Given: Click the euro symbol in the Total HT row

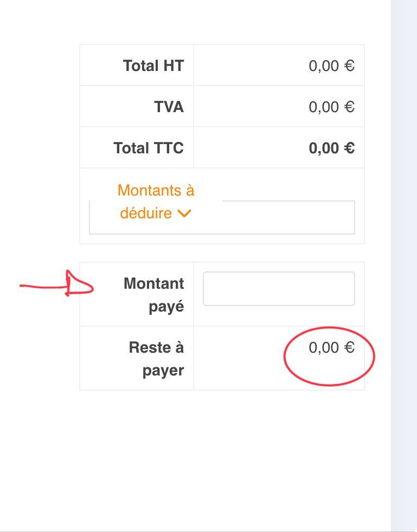Looking at the screenshot, I should coord(350,66).
